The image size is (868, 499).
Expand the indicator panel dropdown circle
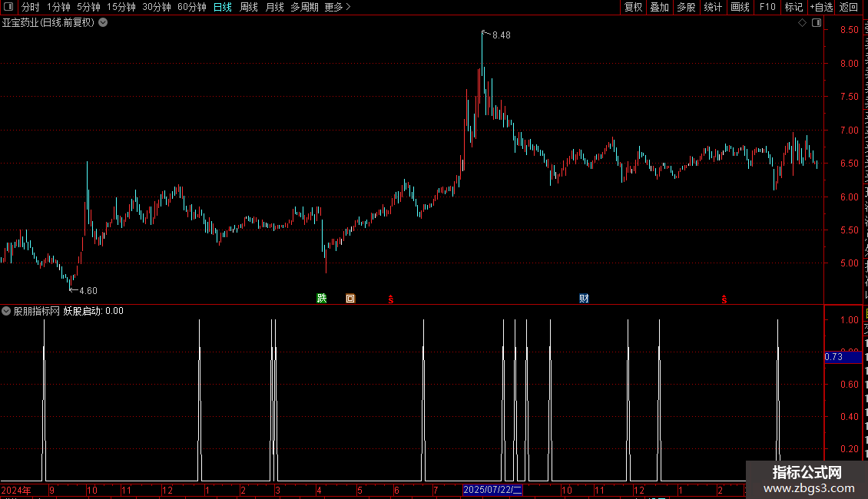pyautogui.click(x=6, y=311)
